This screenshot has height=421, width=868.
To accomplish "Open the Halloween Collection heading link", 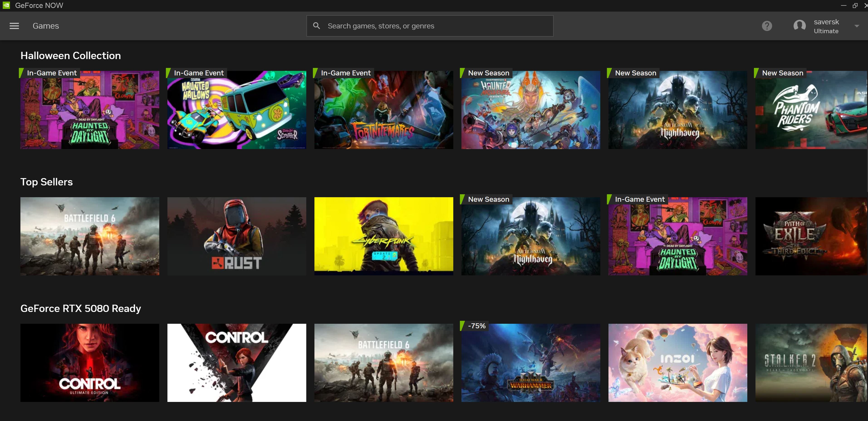I will point(70,56).
